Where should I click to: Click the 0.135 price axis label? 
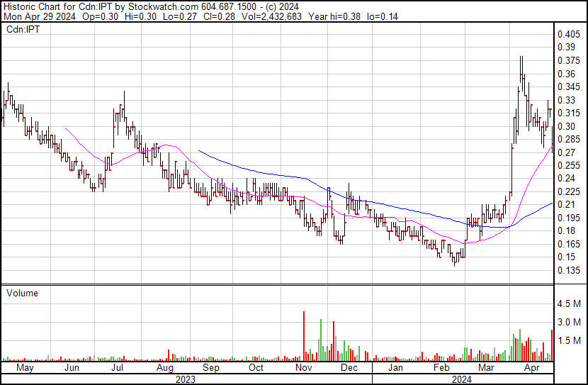(x=568, y=271)
